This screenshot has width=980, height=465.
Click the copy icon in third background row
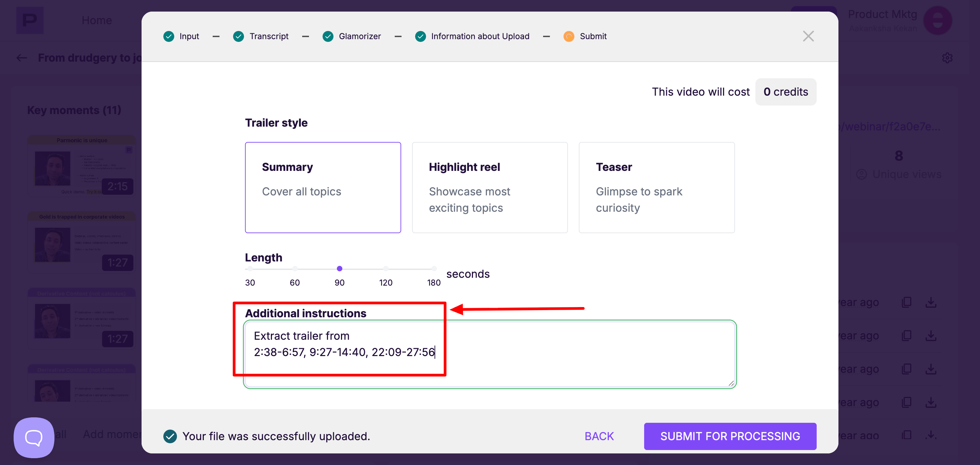(x=906, y=369)
